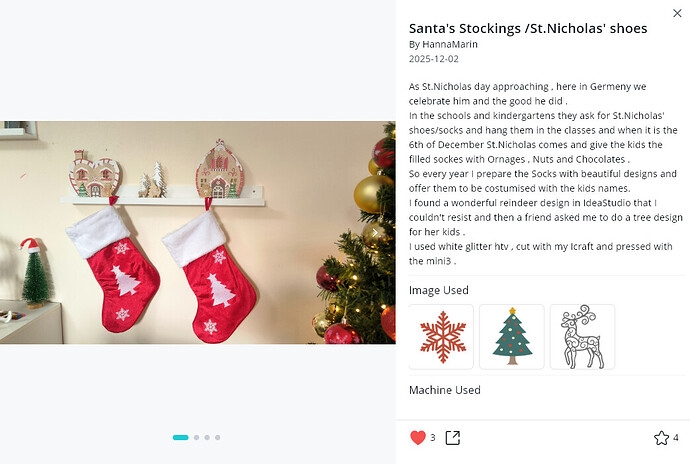Select the active first carousel dot
Viewport: 690px width, 464px height.
(181, 437)
